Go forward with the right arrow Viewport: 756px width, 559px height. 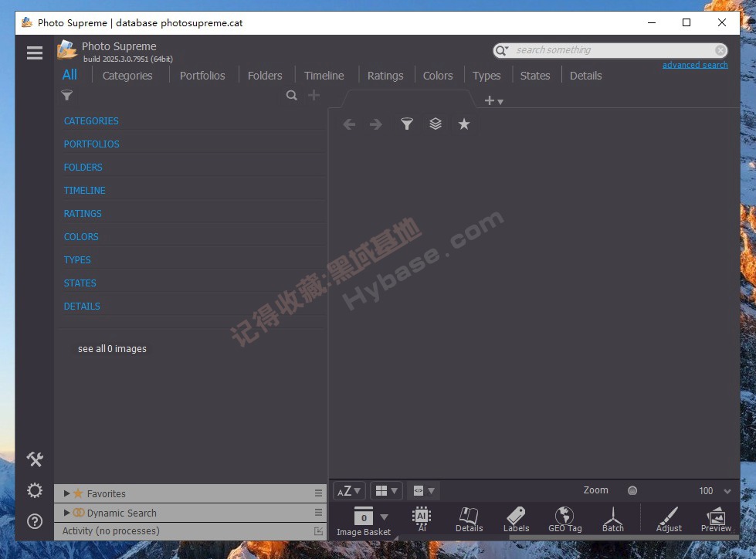pyautogui.click(x=376, y=124)
